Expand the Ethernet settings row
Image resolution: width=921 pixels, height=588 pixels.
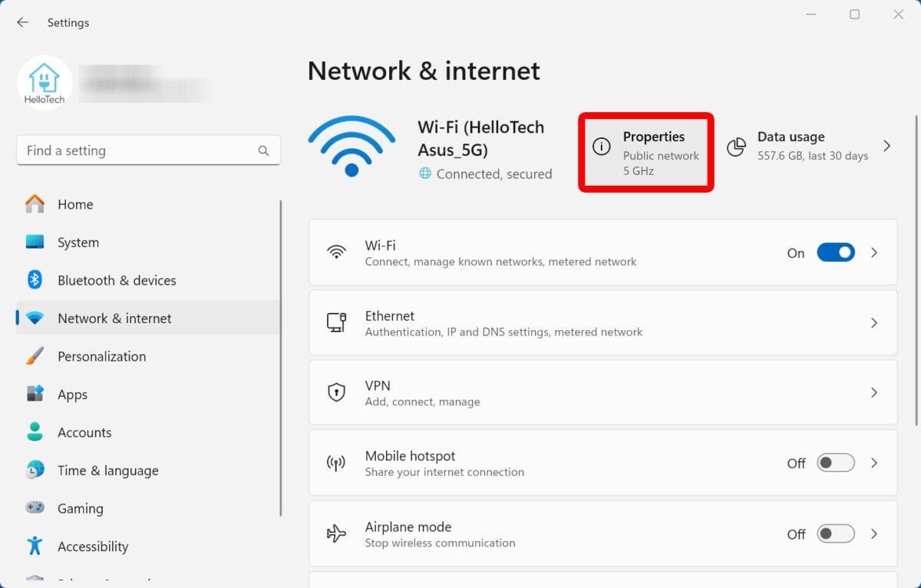874,322
